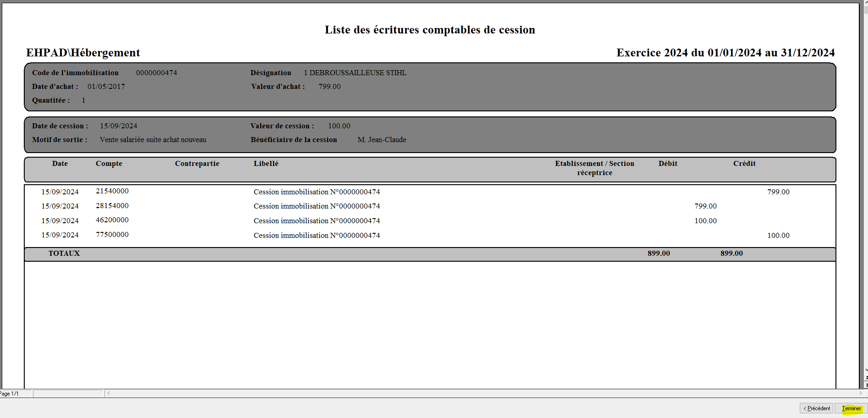Click the Terminer button
868x418 pixels.
click(851, 408)
